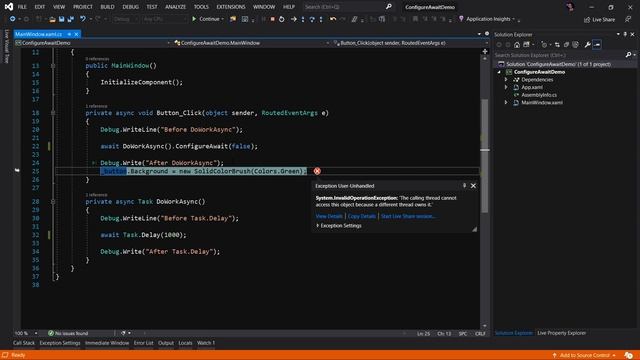Open the PROJECT menu
640x360 pixels.
pos(83,7)
